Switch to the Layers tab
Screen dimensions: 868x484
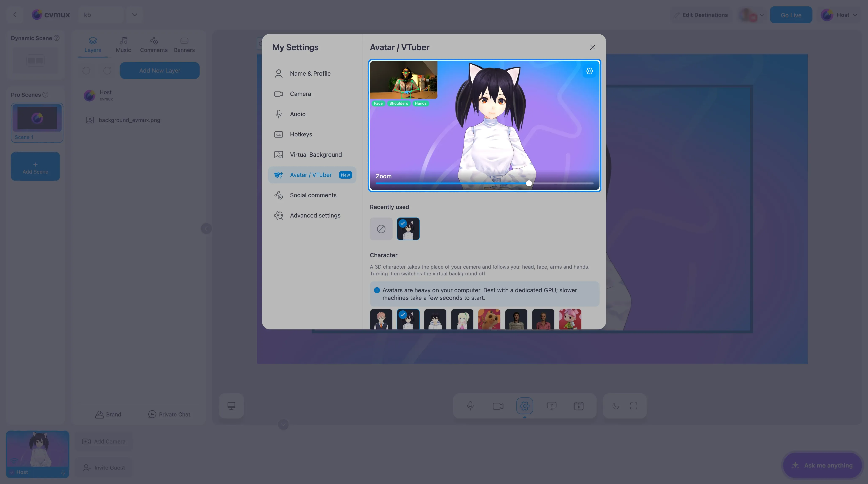[93, 45]
